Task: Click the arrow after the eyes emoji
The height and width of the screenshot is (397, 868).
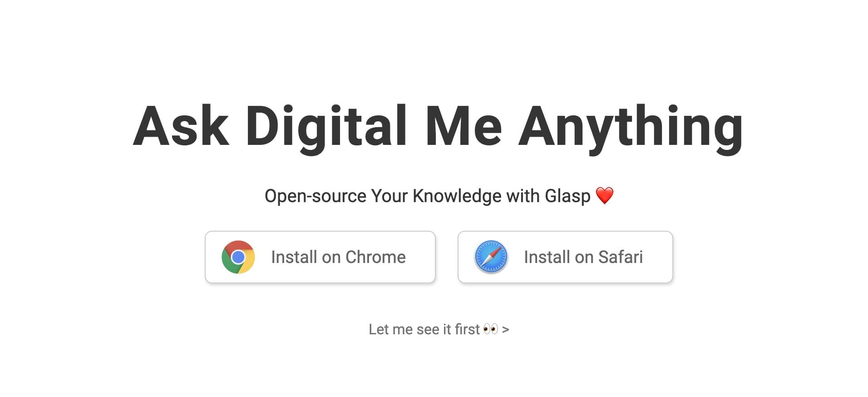Action: click(x=506, y=329)
